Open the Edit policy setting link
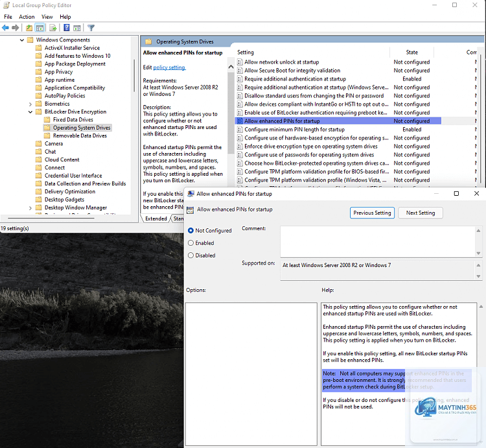This screenshot has height=448, width=486. tap(170, 67)
